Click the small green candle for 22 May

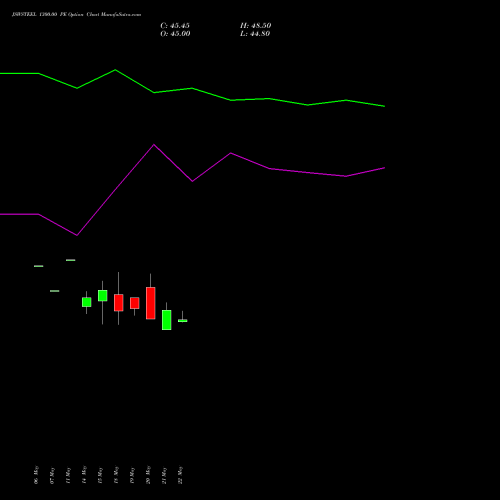click(x=183, y=321)
